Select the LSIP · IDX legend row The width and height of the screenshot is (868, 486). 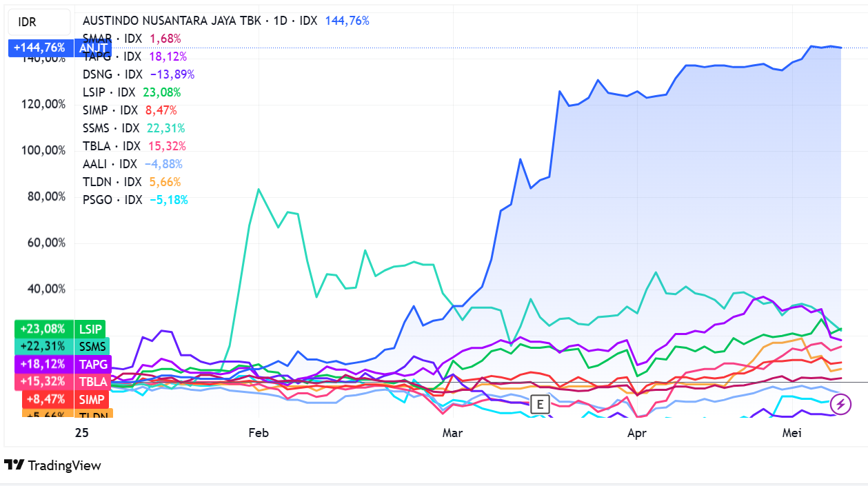tap(112, 92)
